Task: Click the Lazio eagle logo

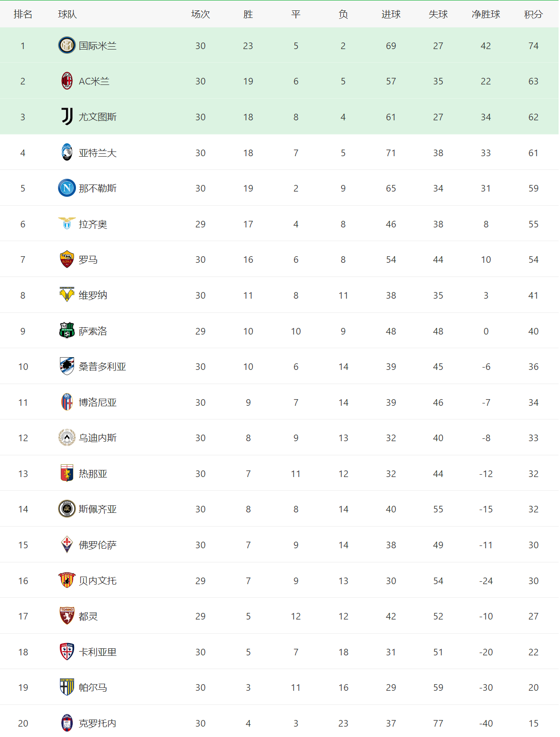Action: coord(67,223)
